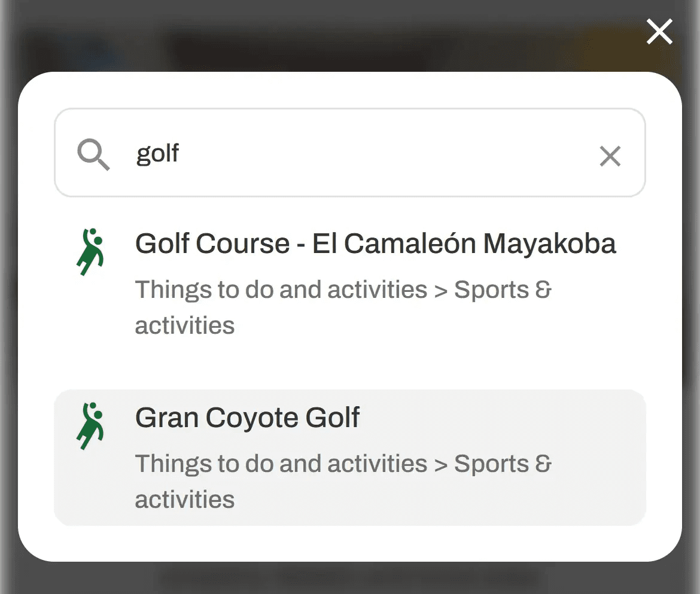
Task: Click category path under Gran Coyote Golf
Action: 343,481
